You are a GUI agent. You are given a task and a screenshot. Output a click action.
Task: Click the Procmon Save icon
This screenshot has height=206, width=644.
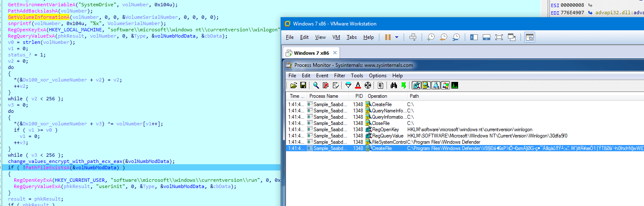pyautogui.click(x=303, y=85)
